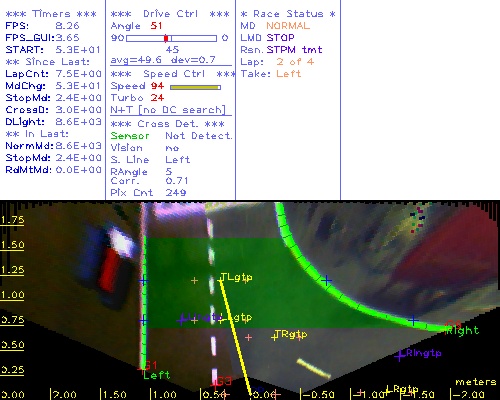Click the Race Status section header

coord(288,14)
